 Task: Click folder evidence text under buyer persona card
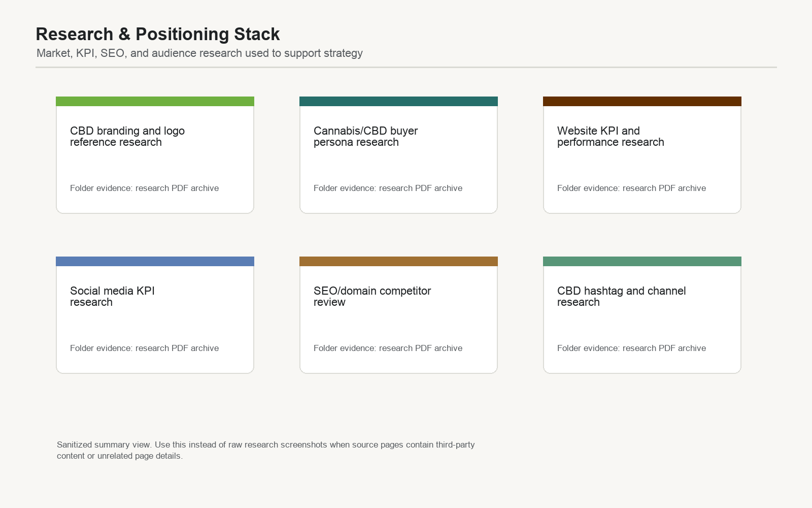coord(388,188)
